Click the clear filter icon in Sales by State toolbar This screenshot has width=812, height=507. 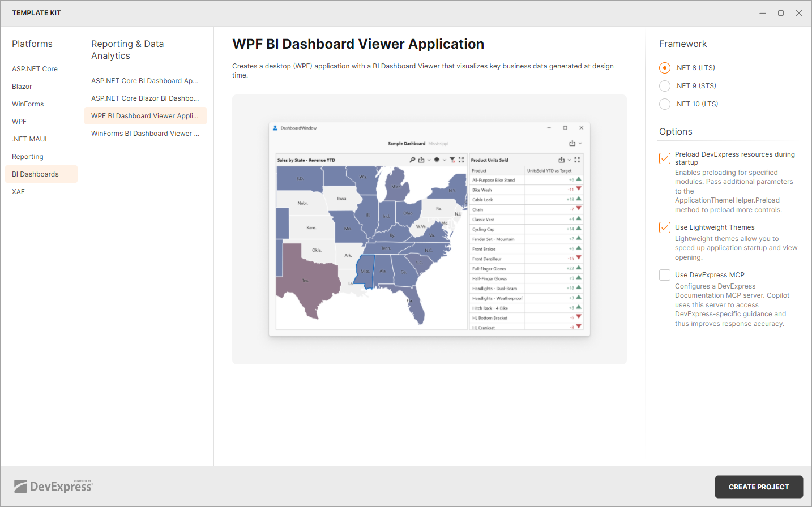tap(452, 160)
